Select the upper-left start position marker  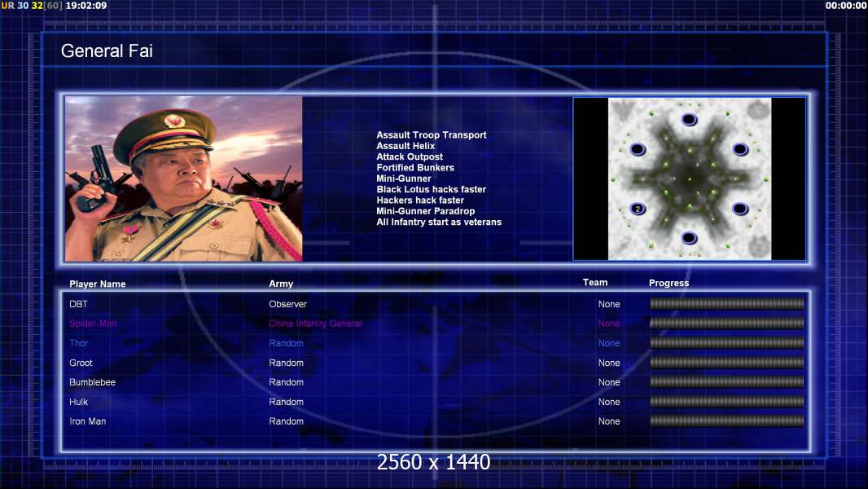pos(638,149)
